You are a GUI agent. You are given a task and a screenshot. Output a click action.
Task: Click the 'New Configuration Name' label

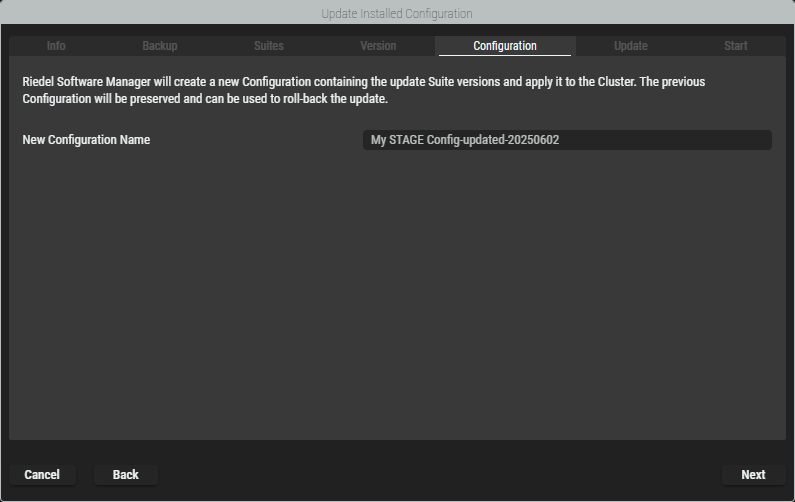coord(86,140)
